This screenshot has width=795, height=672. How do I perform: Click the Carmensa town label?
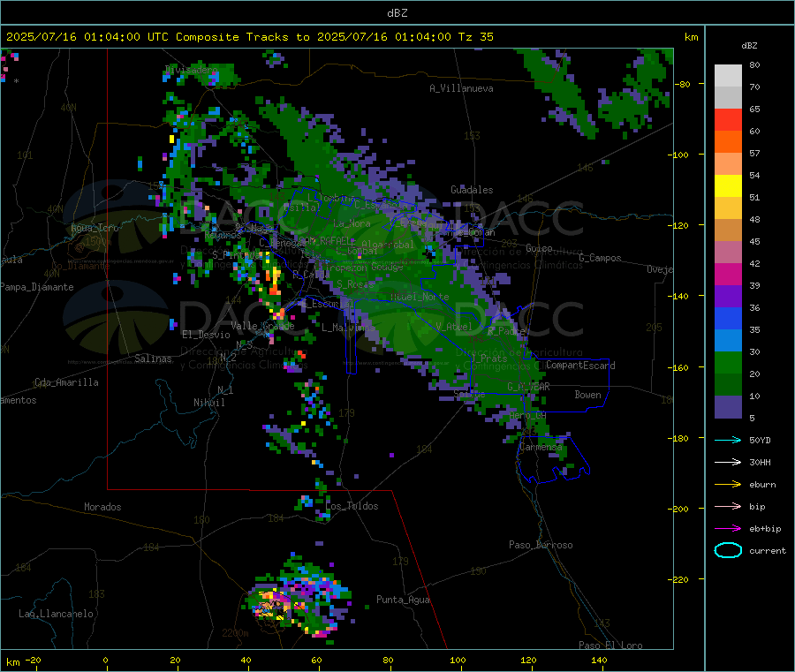pos(541,447)
